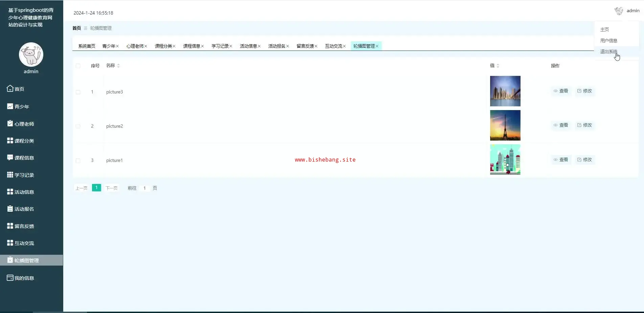This screenshot has width=644, height=313.
Task: Open the picture3 city skyline thumbnail
Action: coord(505,91)
